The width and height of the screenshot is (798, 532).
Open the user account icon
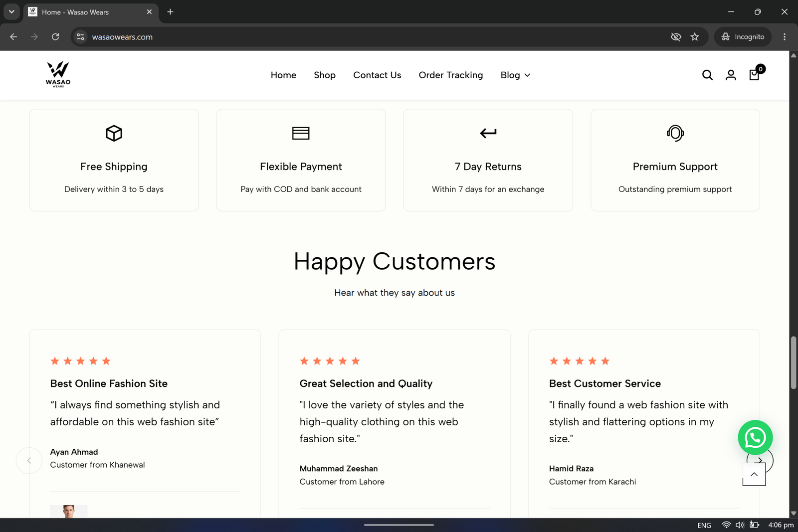click(x=731, y=75)
